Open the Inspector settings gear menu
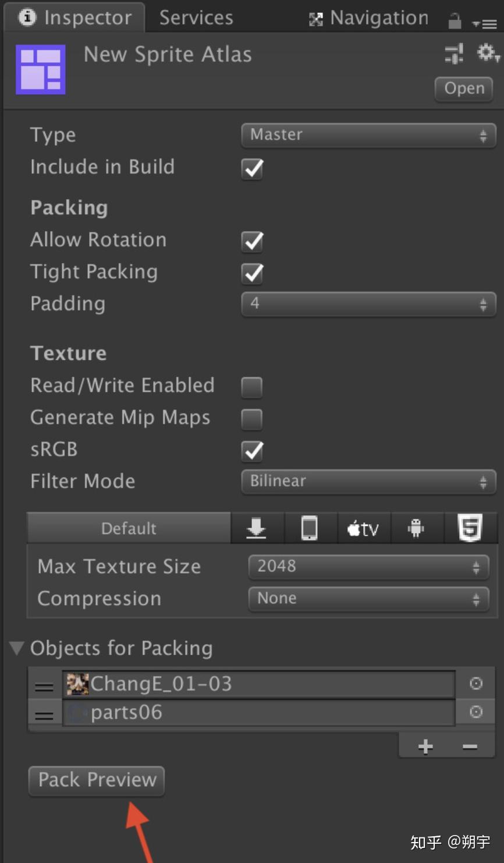 (x=485, y=54)
